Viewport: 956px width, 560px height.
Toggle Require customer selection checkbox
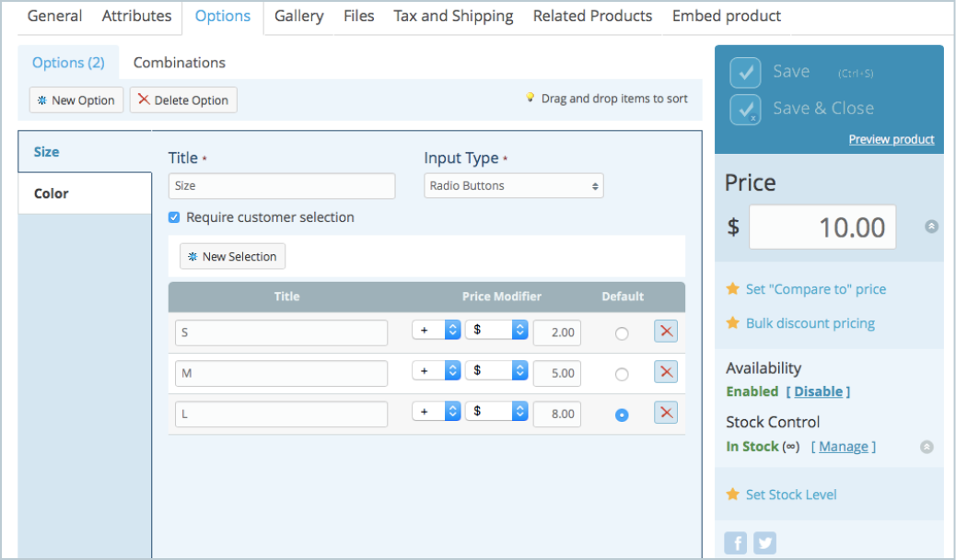[x=174, y=217]
